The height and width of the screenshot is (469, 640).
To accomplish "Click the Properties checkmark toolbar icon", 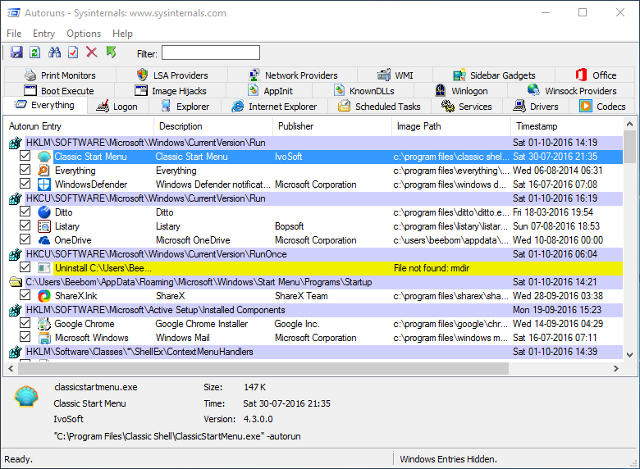I will pyautogui.click(x=73, y=52).
